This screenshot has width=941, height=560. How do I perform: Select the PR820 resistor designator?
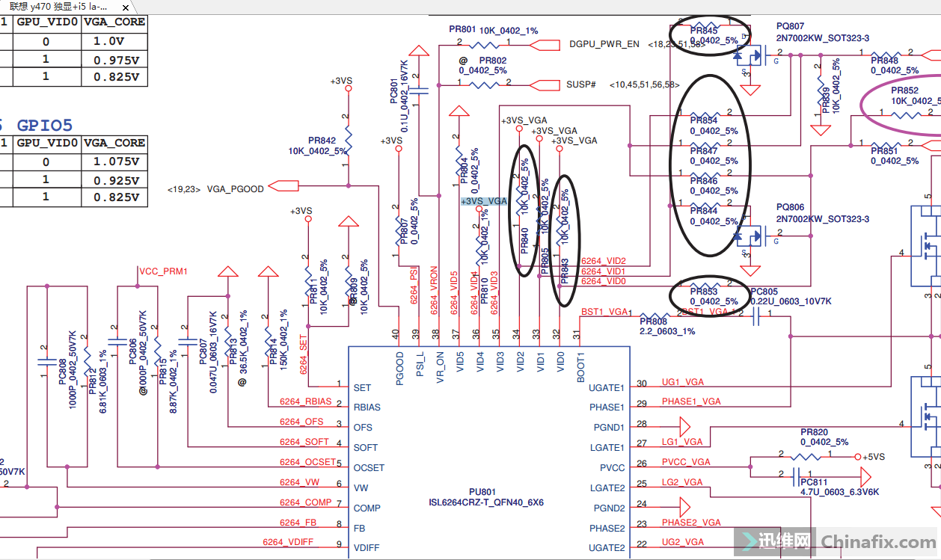(x=814, y=432)
